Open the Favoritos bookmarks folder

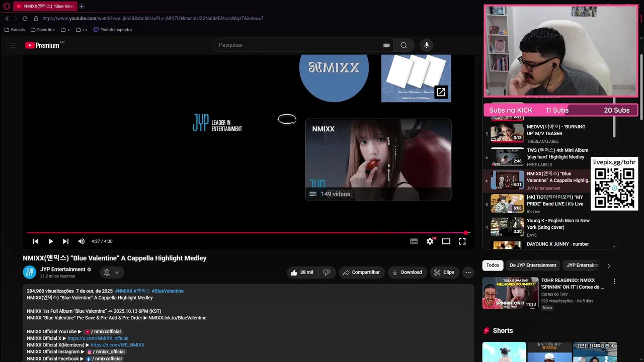tap(42, 30)
